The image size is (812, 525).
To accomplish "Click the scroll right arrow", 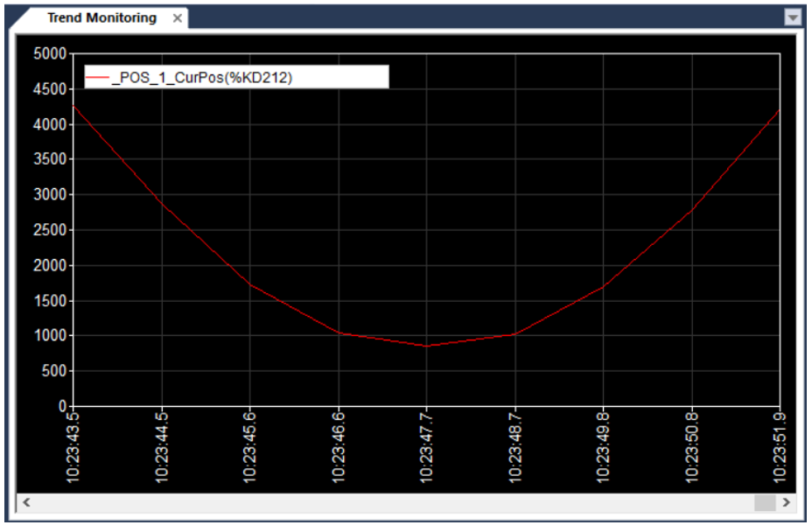I will (x=786, y=502).
